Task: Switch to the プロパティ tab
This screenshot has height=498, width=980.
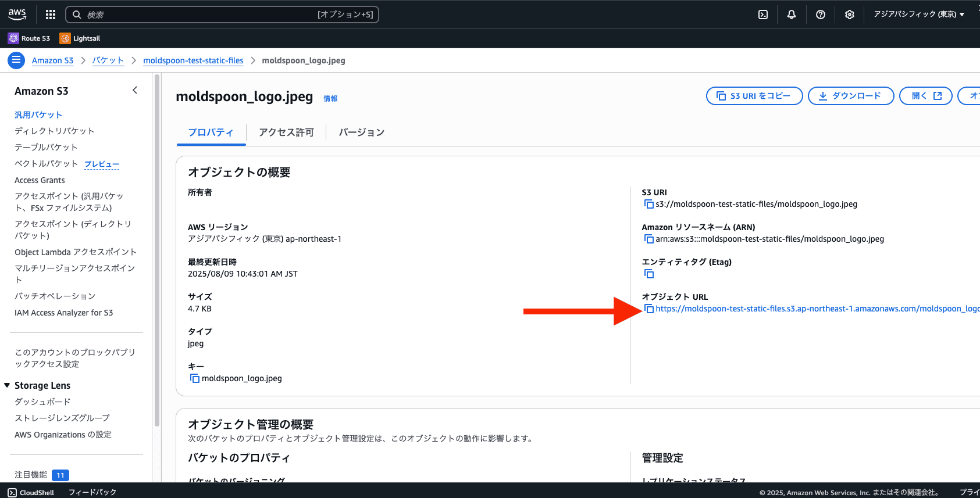Action: (x=211, y=132)
